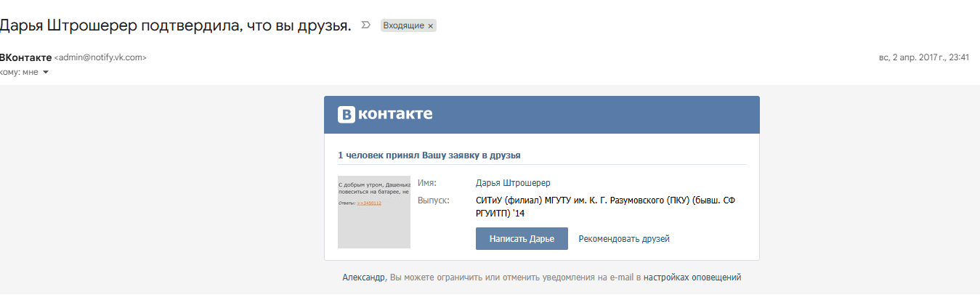
Task: Click the Имя: field label
Action: coord(427,183)
